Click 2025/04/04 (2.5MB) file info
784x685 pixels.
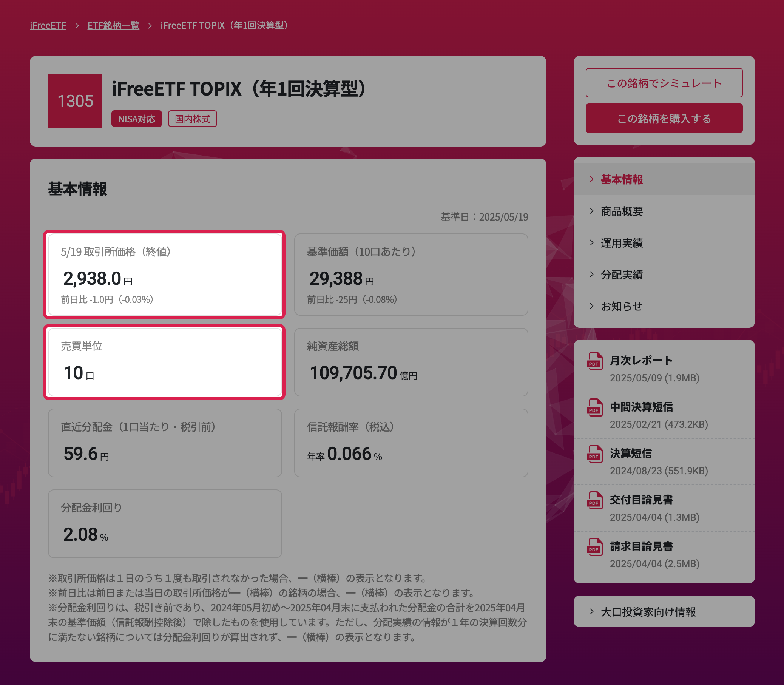point(654,564)
